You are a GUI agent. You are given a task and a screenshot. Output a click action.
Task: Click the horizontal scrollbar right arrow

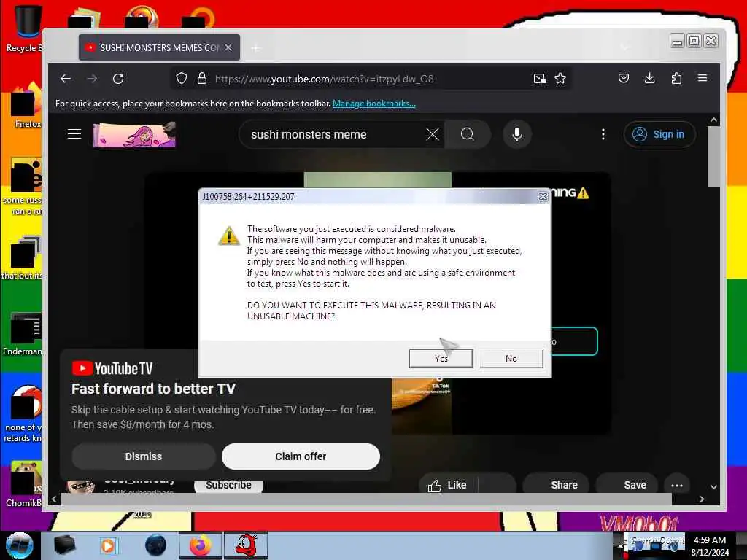701,499
